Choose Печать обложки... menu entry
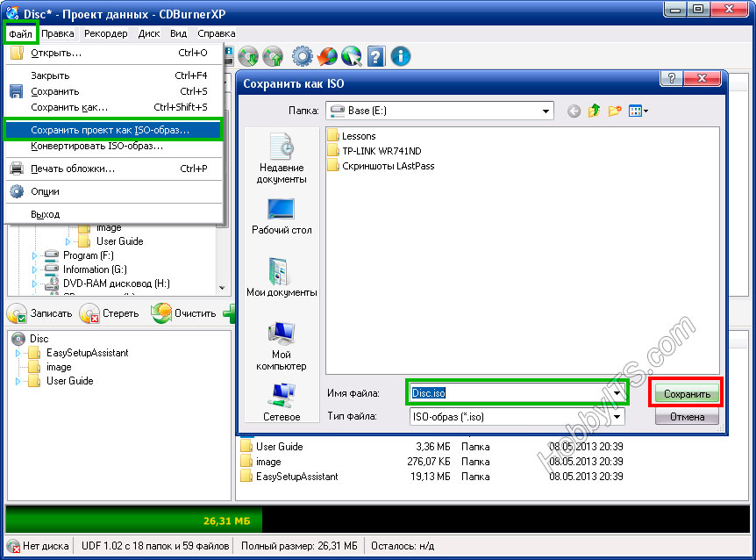Viewport: 756px width, 560px height. pyautogui.click(x=113, y=169)
